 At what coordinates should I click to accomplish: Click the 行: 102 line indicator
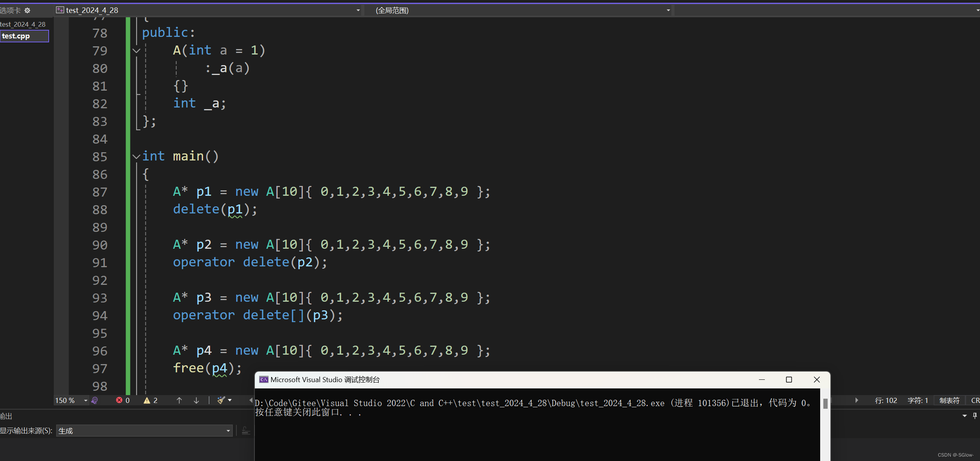point(886,400)
